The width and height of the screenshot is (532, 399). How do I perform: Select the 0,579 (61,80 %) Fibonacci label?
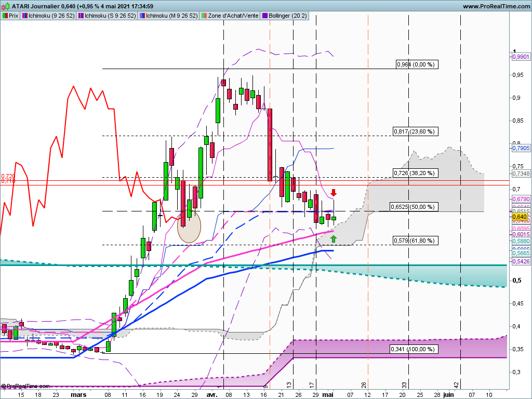pos(416,241)
